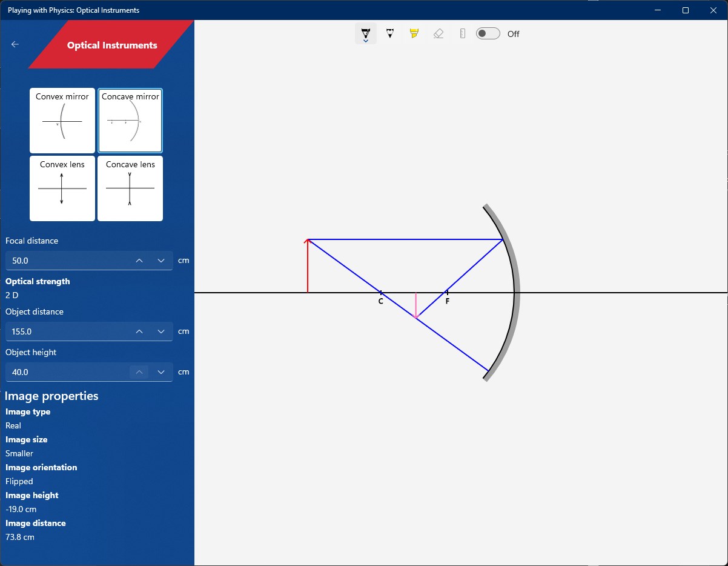Screen dimensions: 728x566
Task: Click the Optical Instruments header title
Action: pos(112,45)
